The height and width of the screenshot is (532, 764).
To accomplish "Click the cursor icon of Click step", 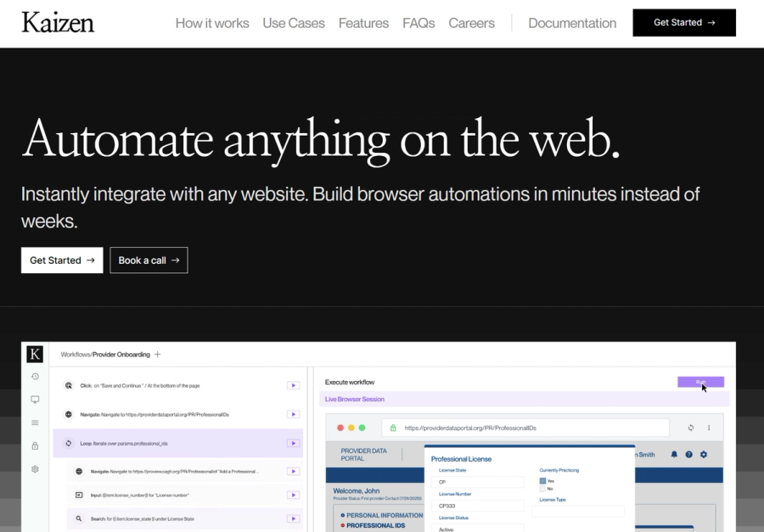I will pos(69,385).
